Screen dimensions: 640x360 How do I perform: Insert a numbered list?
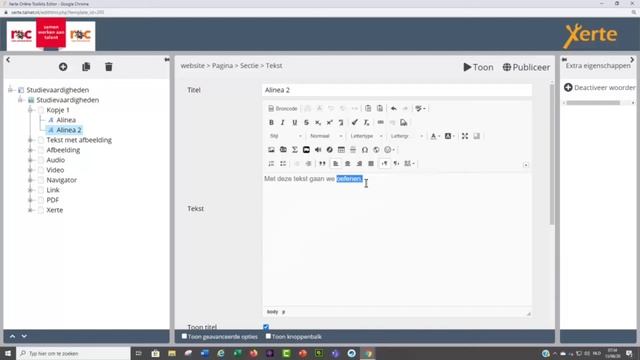[x=271, y=164]
